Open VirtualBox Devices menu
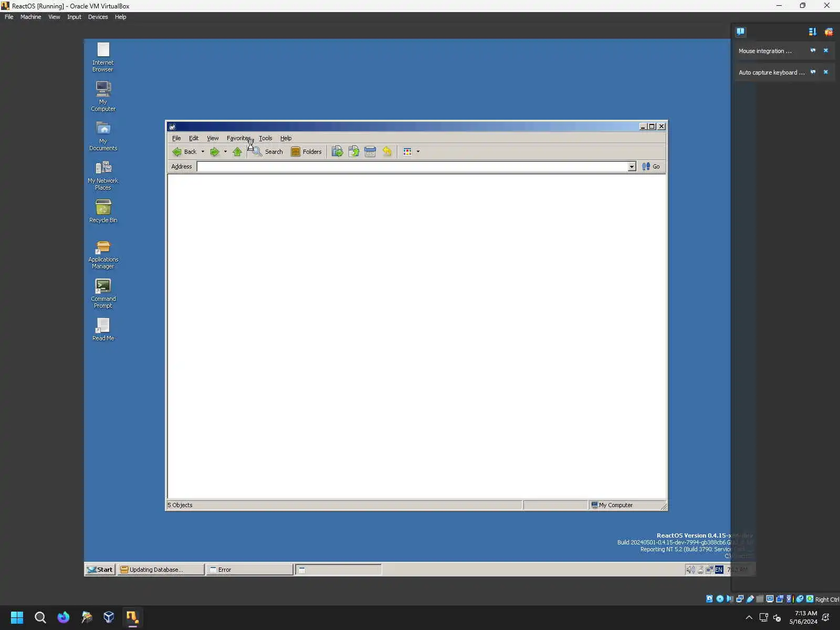The height and width of the screenshot is (630, 840). [98, 17]
